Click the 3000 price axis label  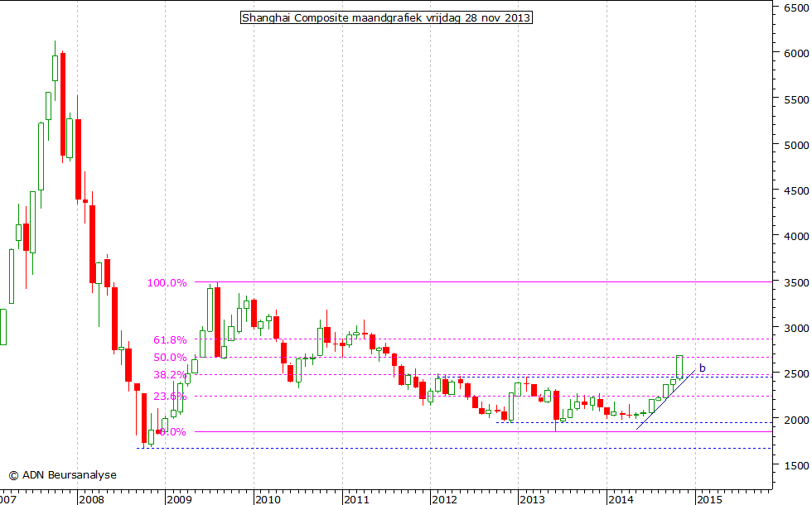click(x=796, y=328)
